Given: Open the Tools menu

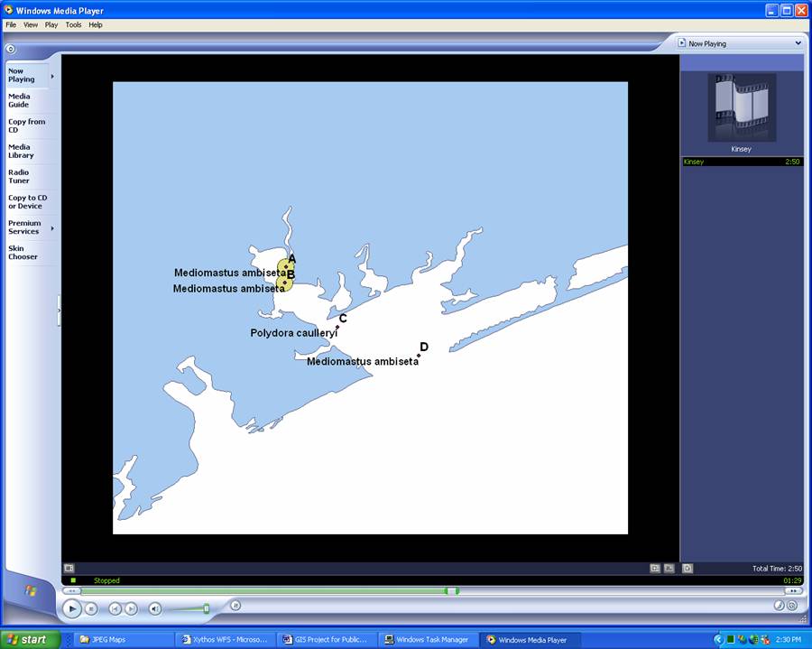Looking at the screenshot, I should (73, 25).
